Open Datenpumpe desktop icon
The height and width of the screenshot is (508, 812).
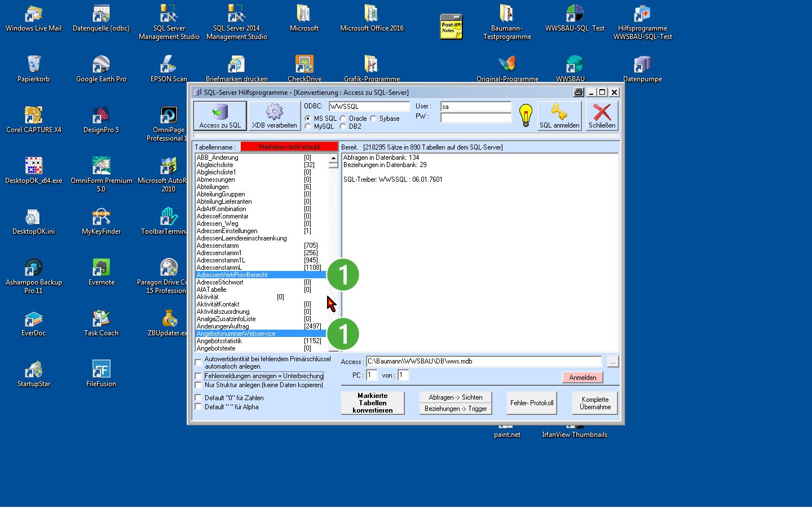(x=642, y=69)
